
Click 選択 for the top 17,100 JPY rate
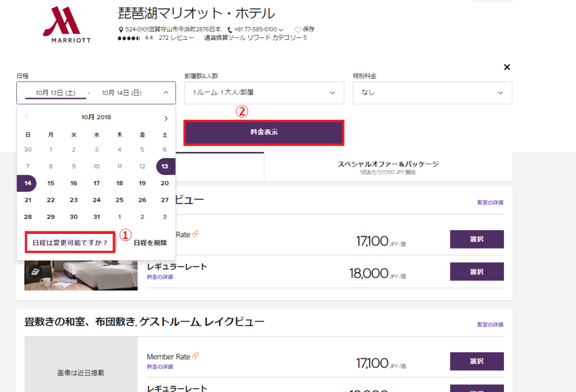[477, 239]
